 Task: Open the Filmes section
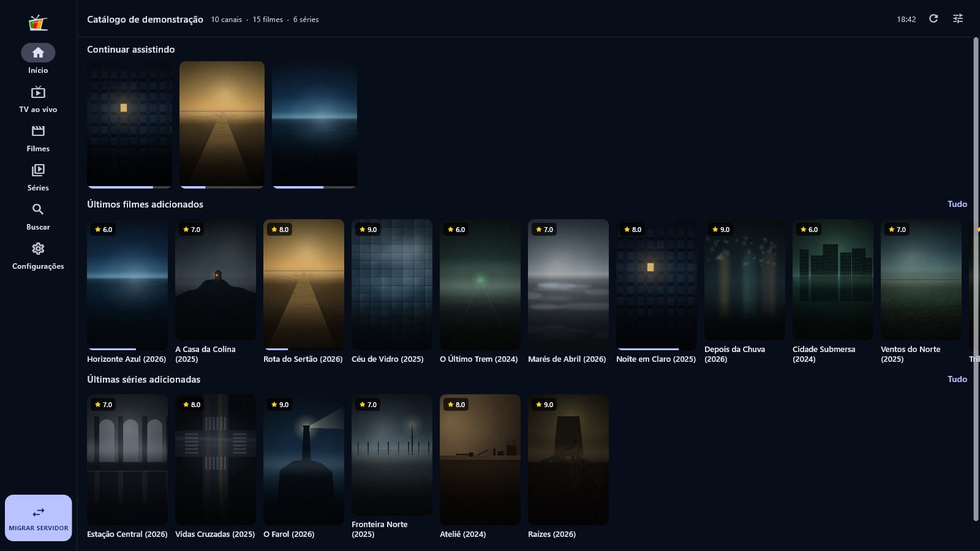pyautogui.click(x=38, y=139)
